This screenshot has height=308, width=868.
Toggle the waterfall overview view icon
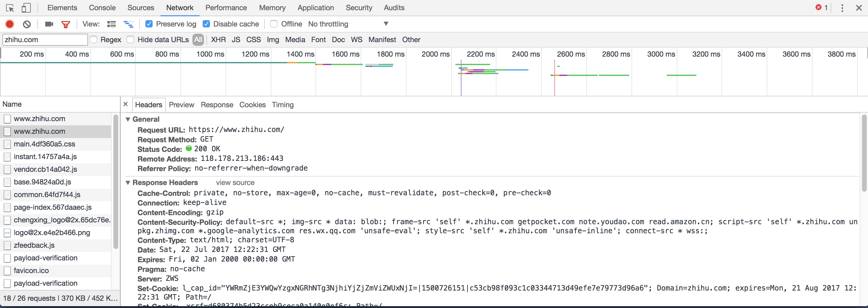(128, 24)
